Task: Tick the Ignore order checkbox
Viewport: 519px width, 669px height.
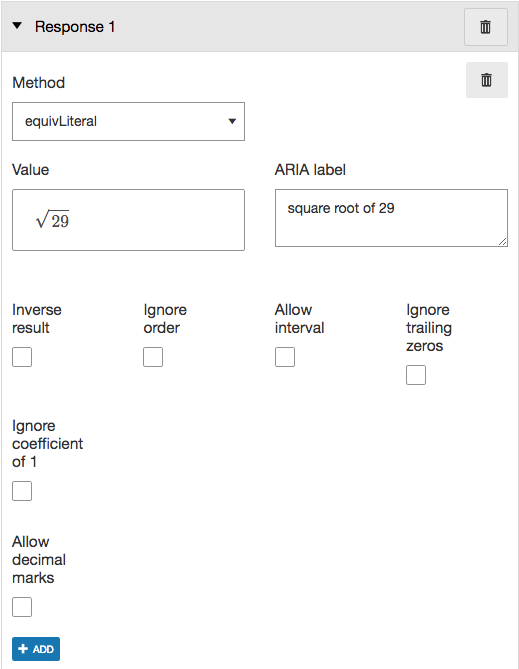Action: pyautogui.click(x=153, y=357)
